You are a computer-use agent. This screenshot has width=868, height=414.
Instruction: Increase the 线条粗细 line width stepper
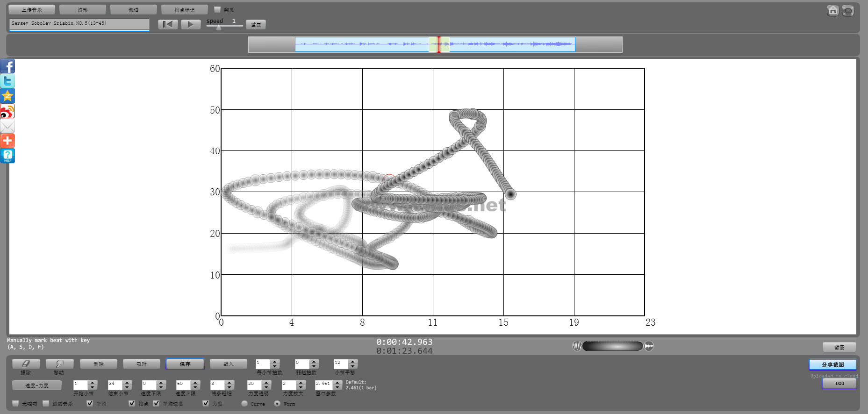[x=229, y=383]
